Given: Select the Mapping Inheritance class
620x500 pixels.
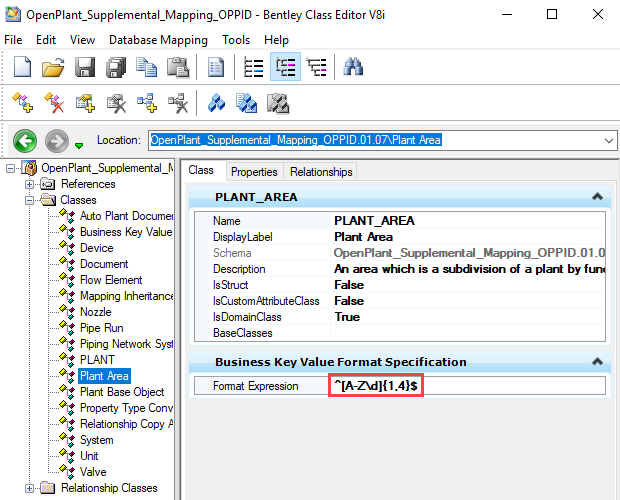Looking at the screenshot, I should [127, 296].
